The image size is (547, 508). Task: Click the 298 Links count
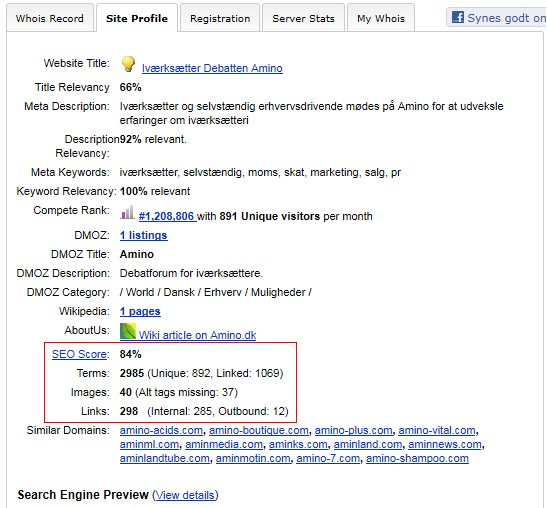click(x=129, y=411)
